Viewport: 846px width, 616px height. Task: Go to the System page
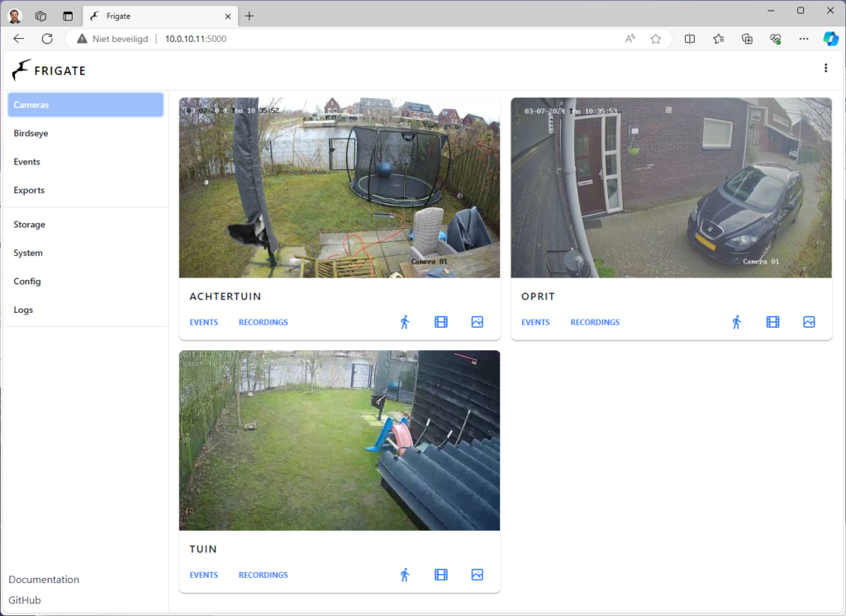[x=28, y=253]
